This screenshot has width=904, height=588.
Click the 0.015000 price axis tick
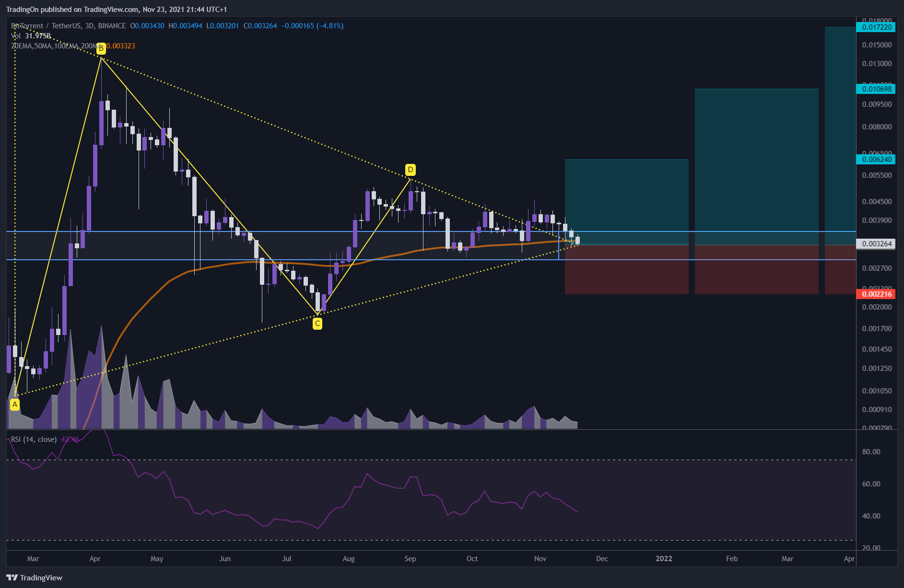[x=877, y=45]
